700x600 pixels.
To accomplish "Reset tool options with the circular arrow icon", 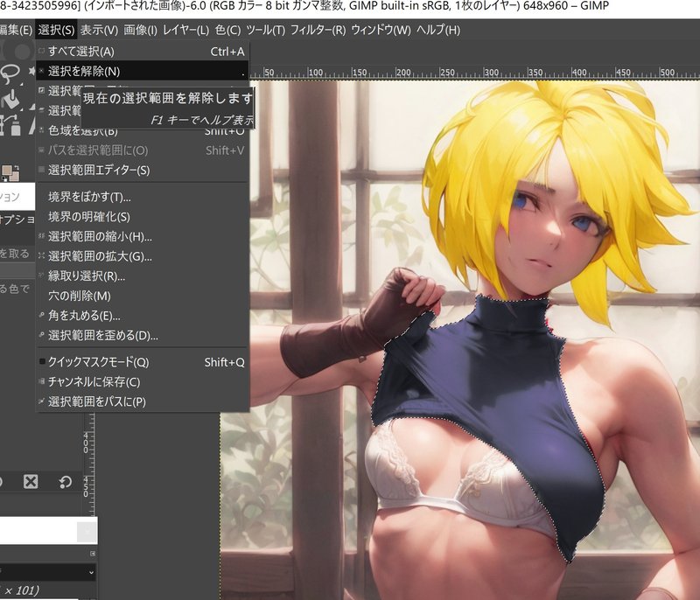I will tap(65, 482).
